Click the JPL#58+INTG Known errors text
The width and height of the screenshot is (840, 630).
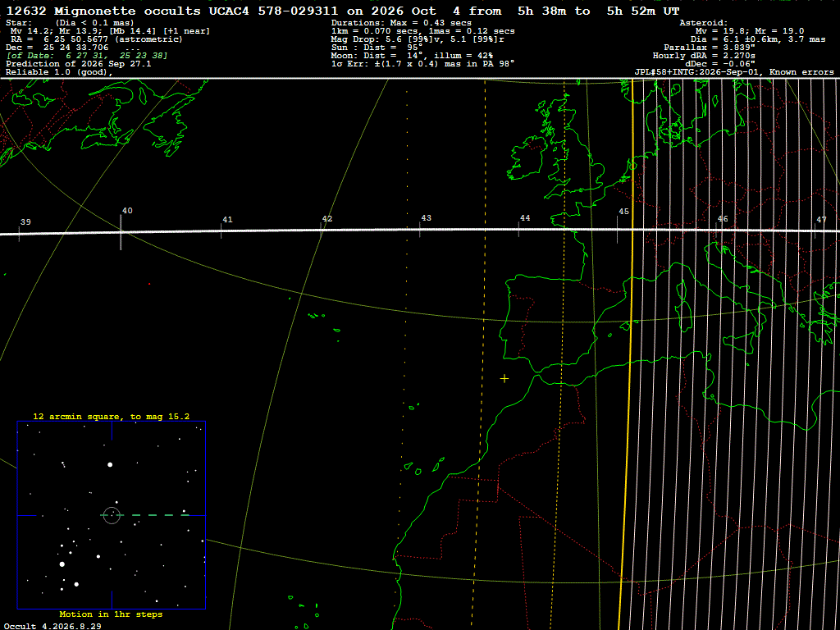click(x=734, y=72)
